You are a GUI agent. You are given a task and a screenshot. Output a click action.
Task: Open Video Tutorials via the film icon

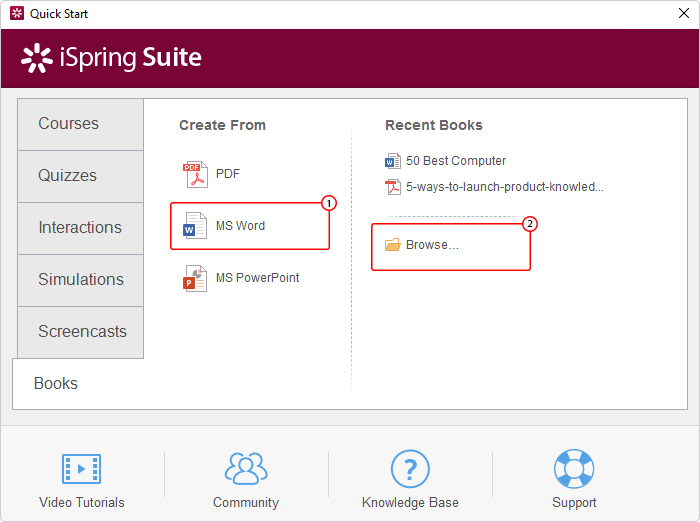click(x=81, y=469)
